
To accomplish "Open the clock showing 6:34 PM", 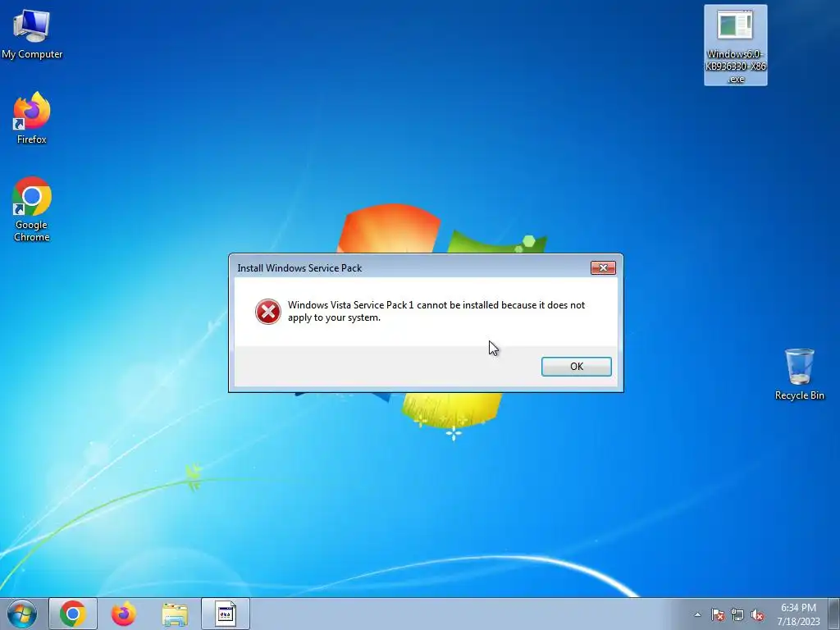I will click(x=798, y=614).
